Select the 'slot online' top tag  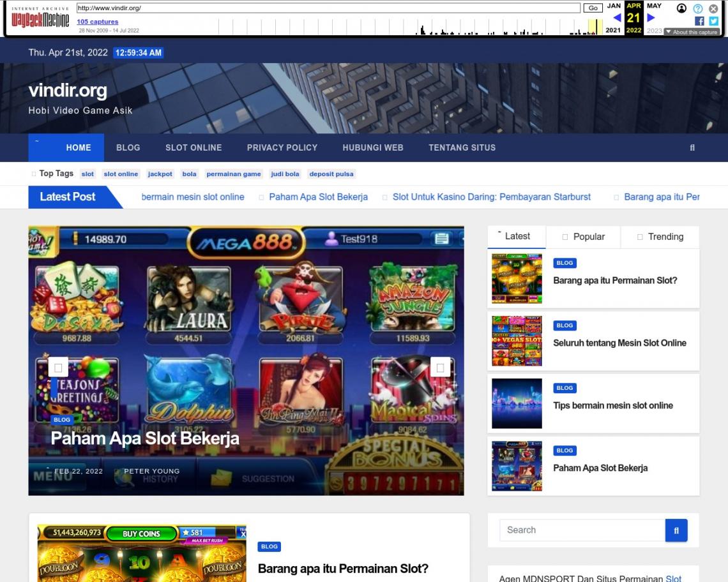tap(121, 174)
